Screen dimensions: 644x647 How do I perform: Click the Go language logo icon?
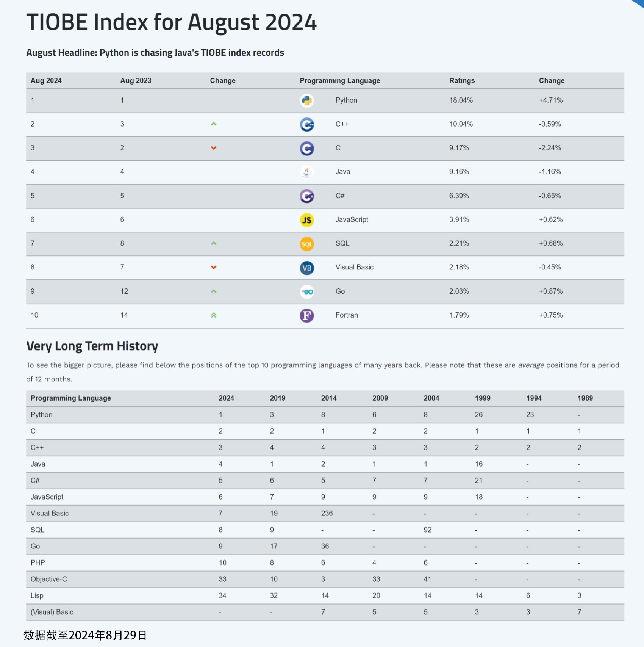click(307, 291)
